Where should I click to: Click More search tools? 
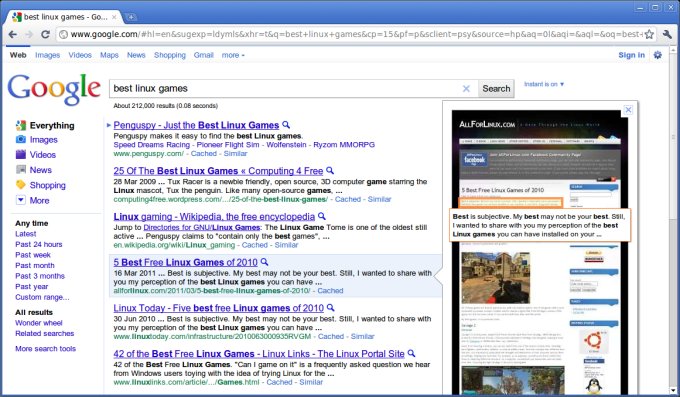coord(46,348)
